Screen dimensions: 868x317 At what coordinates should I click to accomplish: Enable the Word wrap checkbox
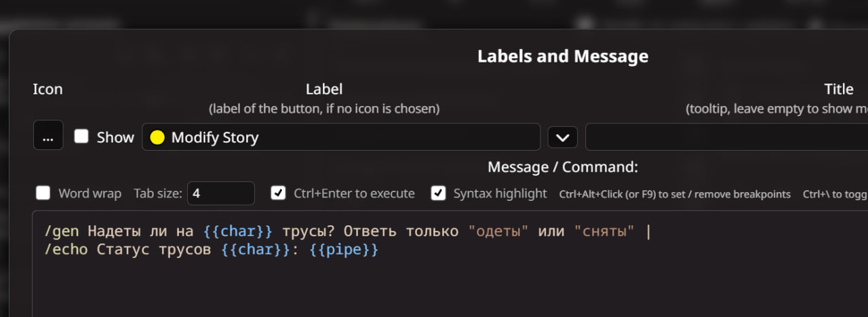coord(43,193)
